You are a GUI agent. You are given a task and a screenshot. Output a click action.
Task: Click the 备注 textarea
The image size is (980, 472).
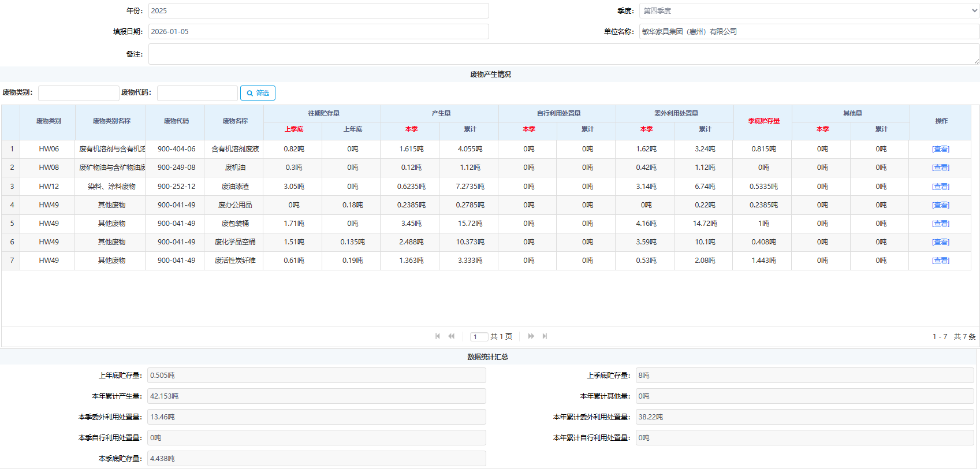564,54
